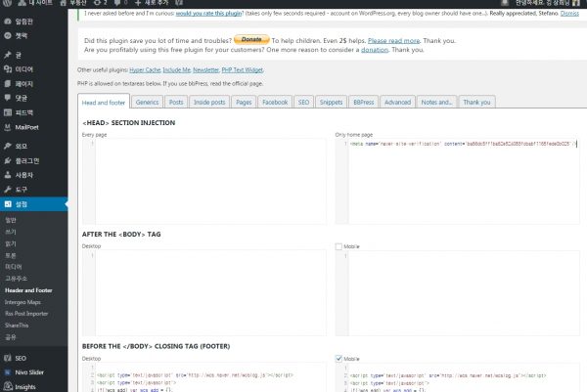Screen dimensions: 587x392
Task: Open the Hyper Cache plugin link
Action: (x=145, y=70)
